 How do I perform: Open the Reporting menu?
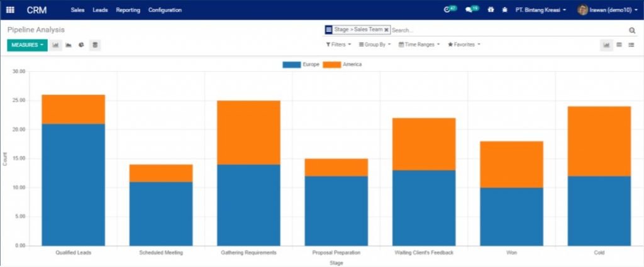pyautogui.click(x=128, y=10)
